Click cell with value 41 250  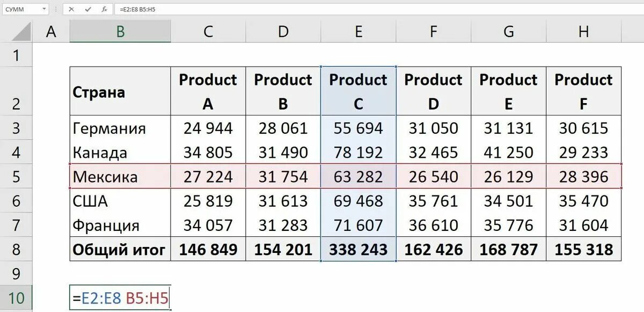pyautogui.click(x=509, y=152)
